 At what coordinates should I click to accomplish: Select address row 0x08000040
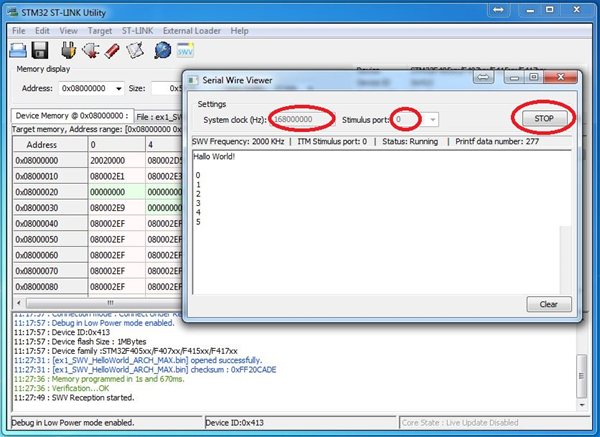[50, 223]
